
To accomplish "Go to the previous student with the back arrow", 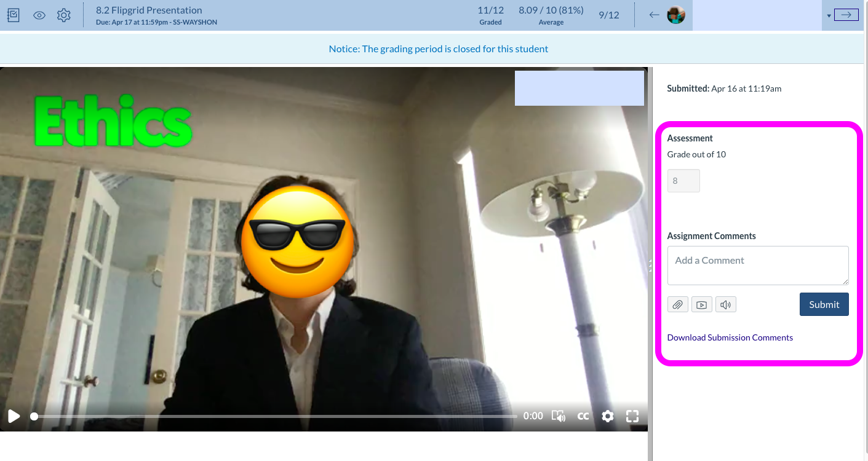I will point(654,14).
